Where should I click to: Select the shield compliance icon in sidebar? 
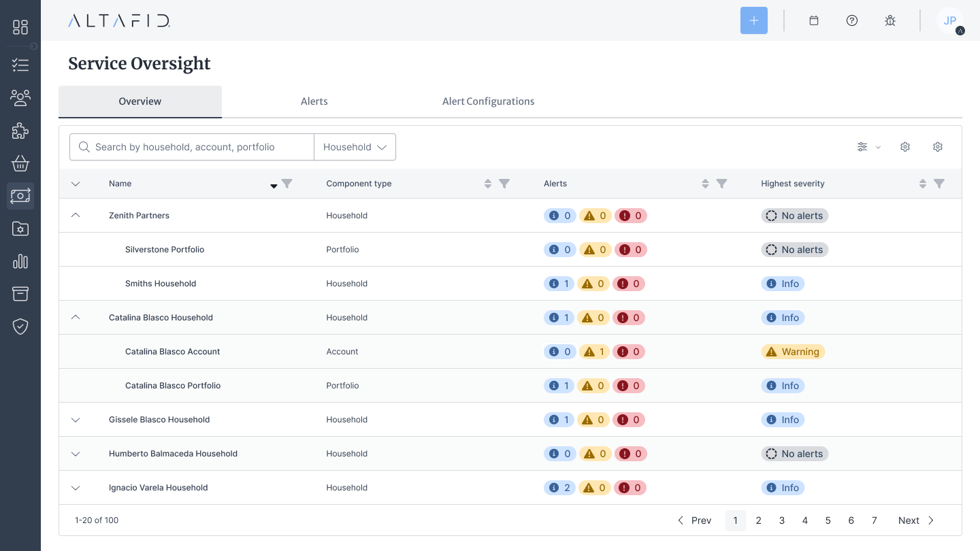coord(20,327)
